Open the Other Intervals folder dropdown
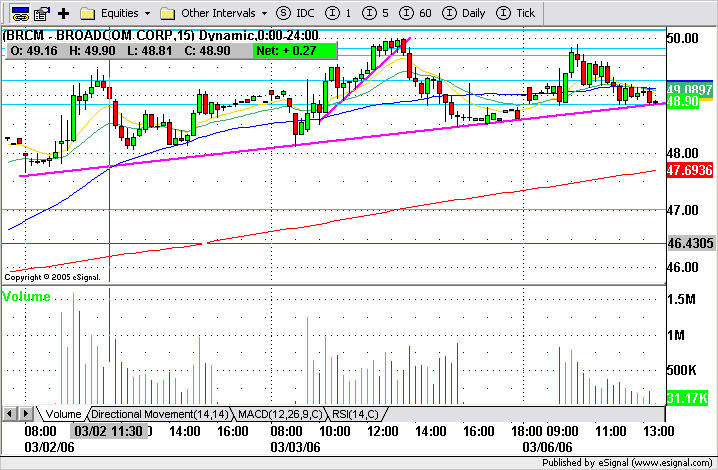Image resolution: width=718 pixels, height=470 pixels. click(214, 13)
